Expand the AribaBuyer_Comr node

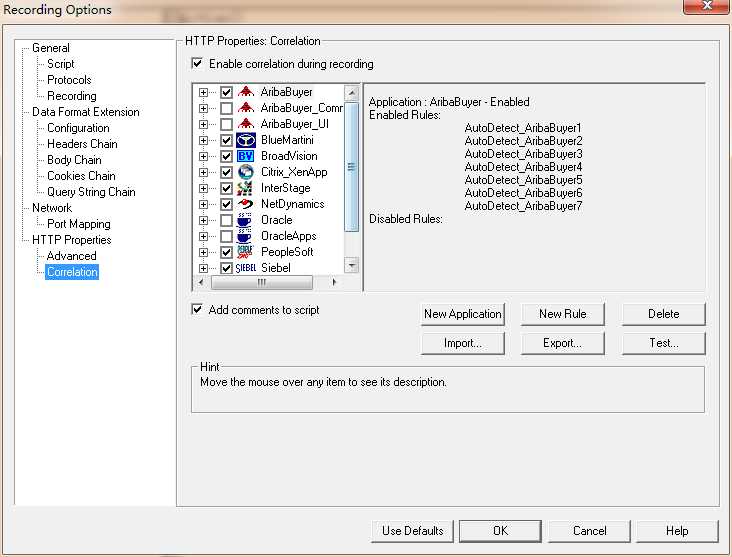point(203,108)
